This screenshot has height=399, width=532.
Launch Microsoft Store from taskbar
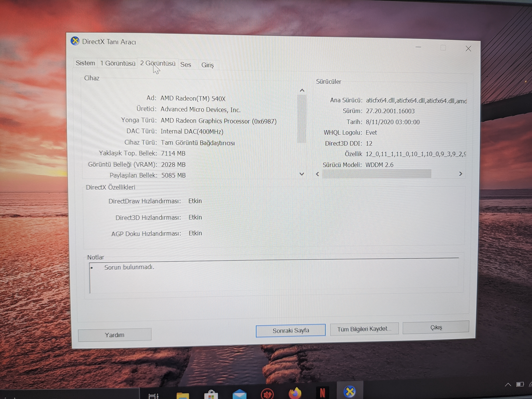(x=211, y=394)
